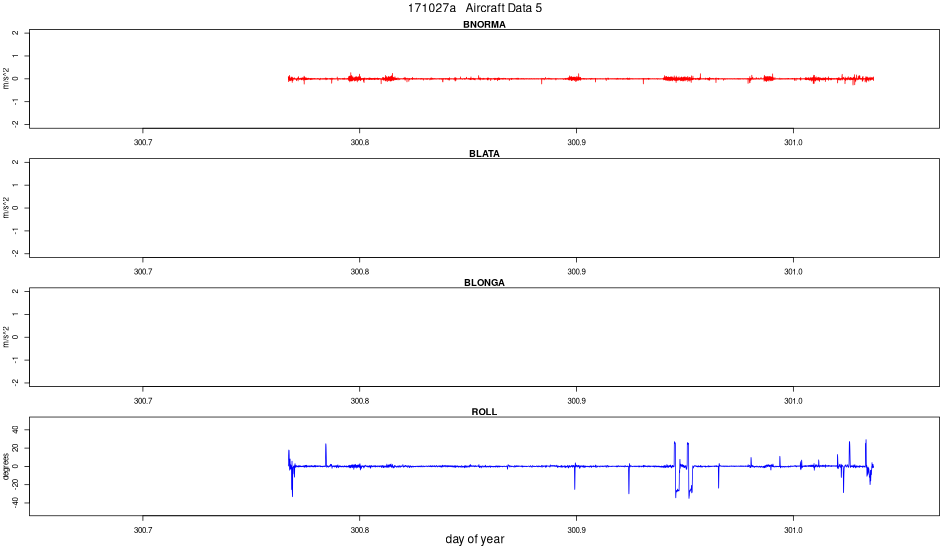Click the 300.7 tick label under ROLL

(143, 529)
